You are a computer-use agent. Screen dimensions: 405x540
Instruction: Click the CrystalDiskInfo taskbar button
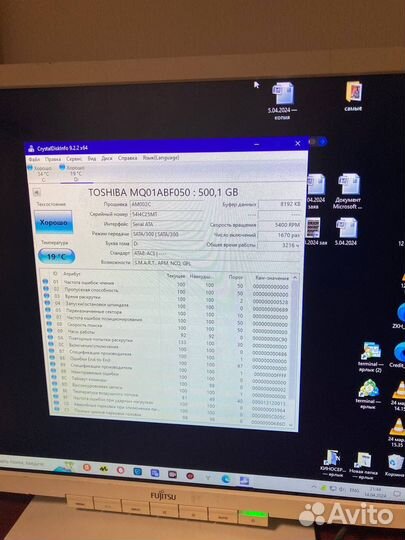coord(244,480)
